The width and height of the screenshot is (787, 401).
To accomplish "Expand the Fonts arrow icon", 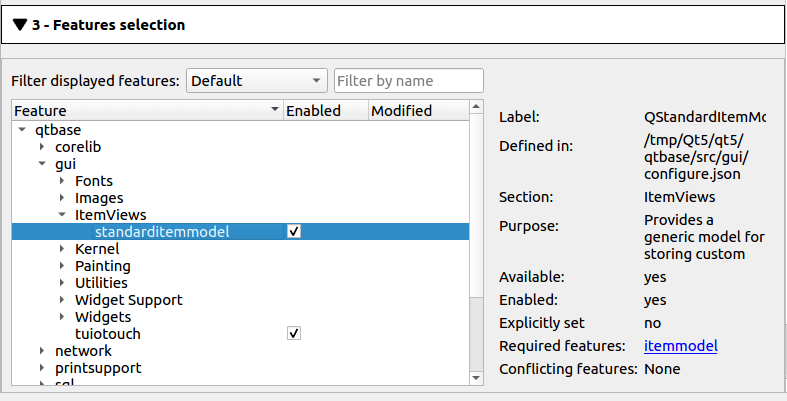I will (x=62, y=181).
